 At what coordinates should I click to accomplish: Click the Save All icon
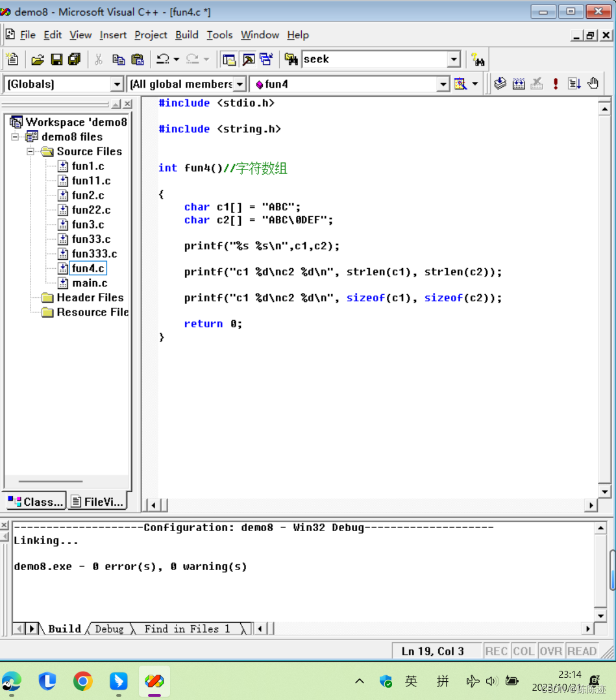(74, 59)
